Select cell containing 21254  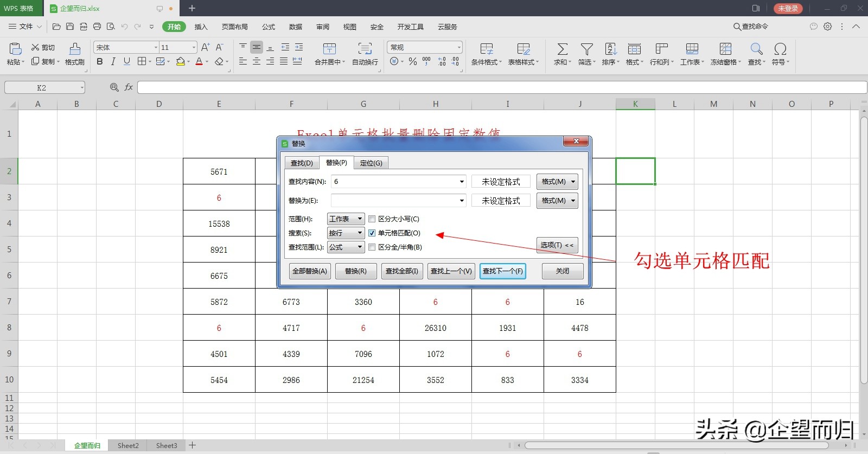tap(363, 380)
